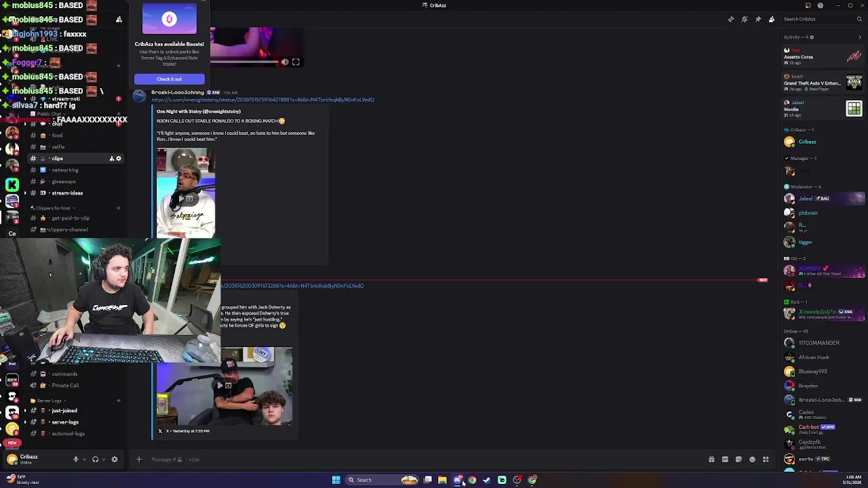Expand threads arrow beside stream-ideas channel

pyautogui.click(x=25, y=193)
